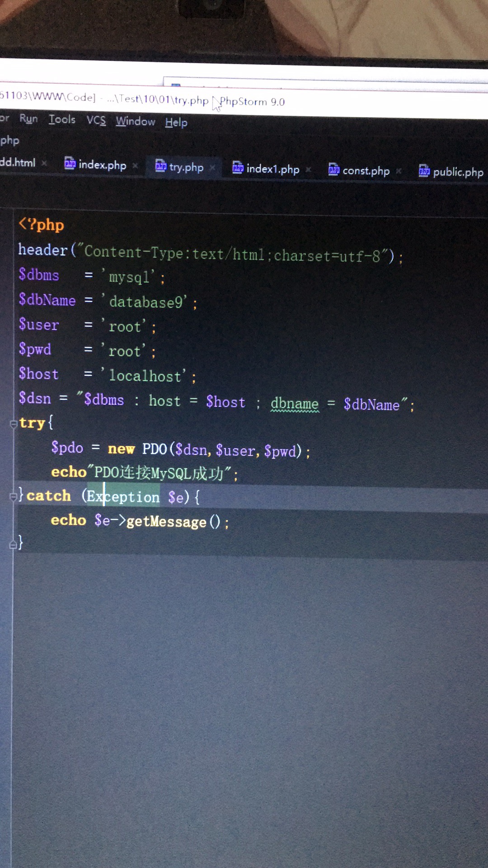Click the PHP file icon on index1.php tab
488x868 pixels.
pos(238,168)
